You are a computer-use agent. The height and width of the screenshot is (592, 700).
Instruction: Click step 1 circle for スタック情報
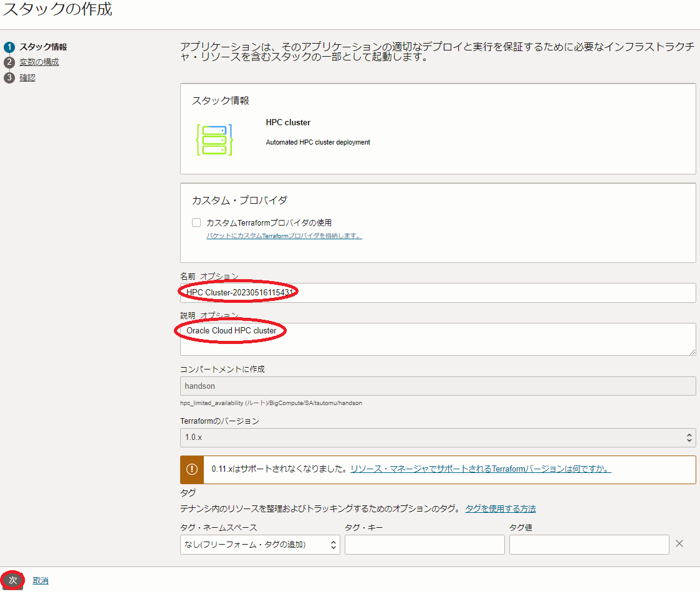click(x=9, y=47)
